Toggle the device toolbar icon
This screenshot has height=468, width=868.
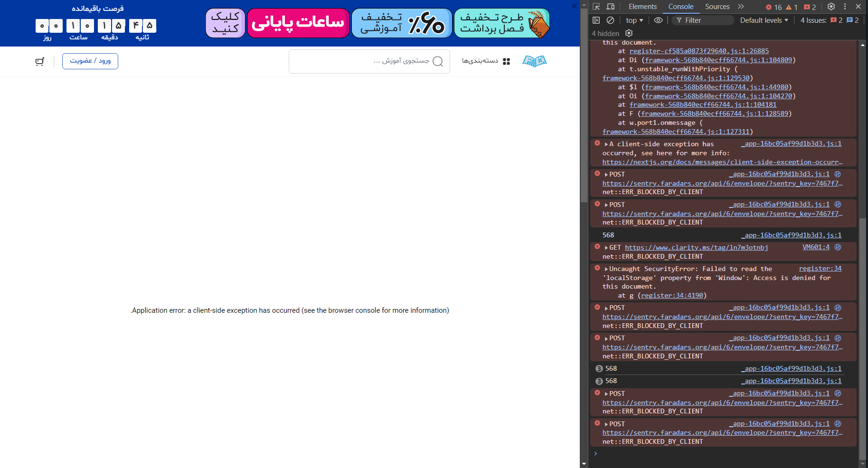click(x=611, y=7)
